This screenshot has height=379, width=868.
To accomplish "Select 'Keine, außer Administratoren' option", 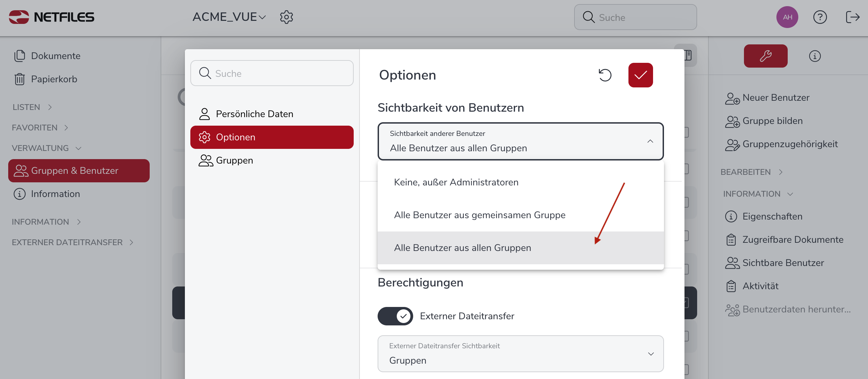I will (x=456, y=182).
